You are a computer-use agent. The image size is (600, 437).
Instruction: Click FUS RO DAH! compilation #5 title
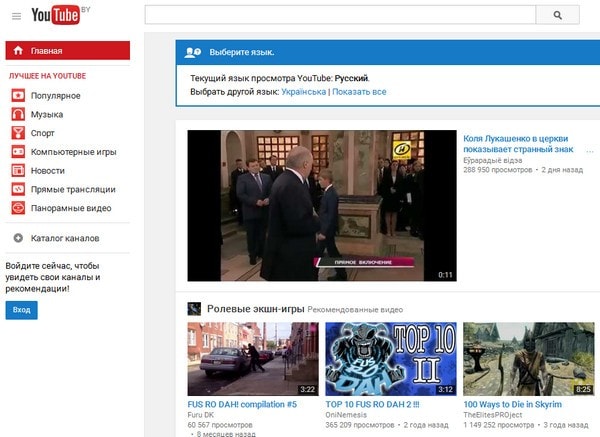[x=242, y=404]
